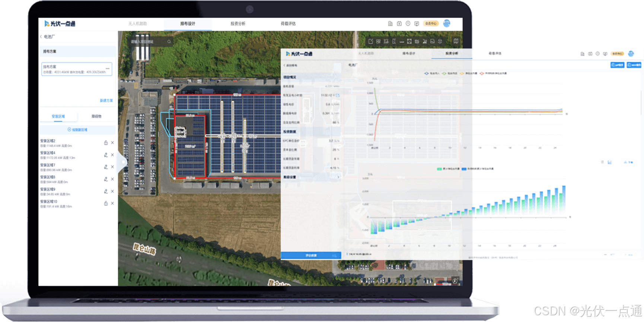This screenshot has height=322, width=644.
Task: Click the compass icon at map bottom-right
Action: click(x=455, y=281)
